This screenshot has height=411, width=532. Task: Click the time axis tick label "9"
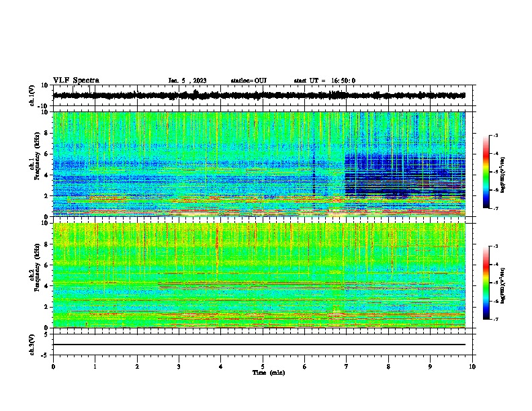tap(430, 367)
